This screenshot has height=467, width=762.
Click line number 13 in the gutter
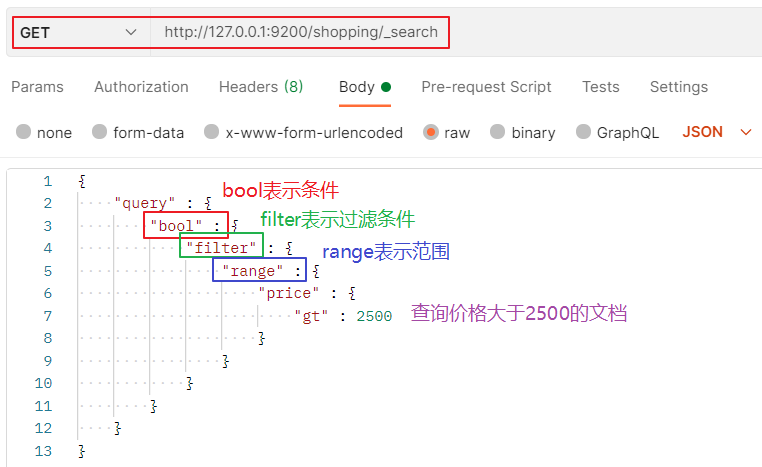click(x=43, y=451)
